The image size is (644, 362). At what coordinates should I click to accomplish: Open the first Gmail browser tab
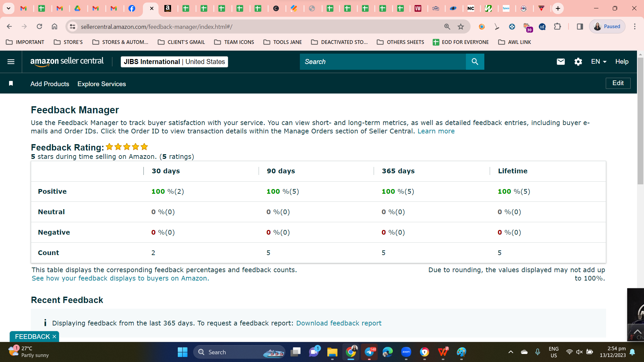[x=23, y=8]
